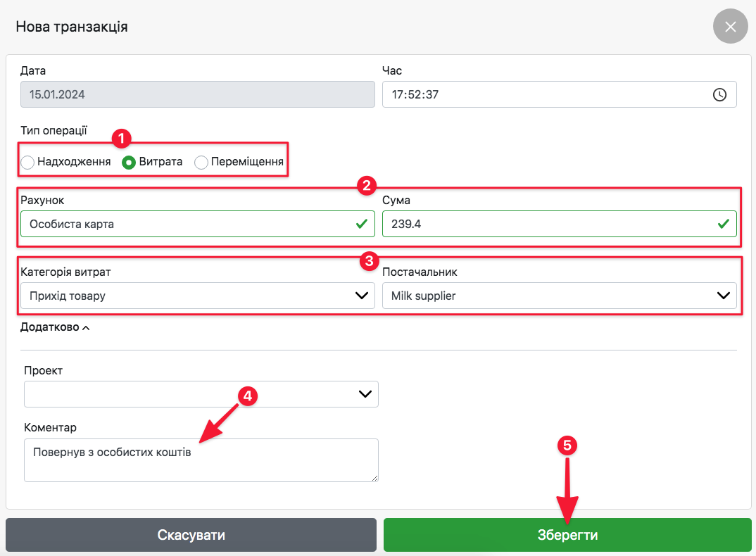Image resolution: width=756 pixels, height=556 pixels.
Task: Click the green checkmark in the Рахунок field
Action: (361, 224)
